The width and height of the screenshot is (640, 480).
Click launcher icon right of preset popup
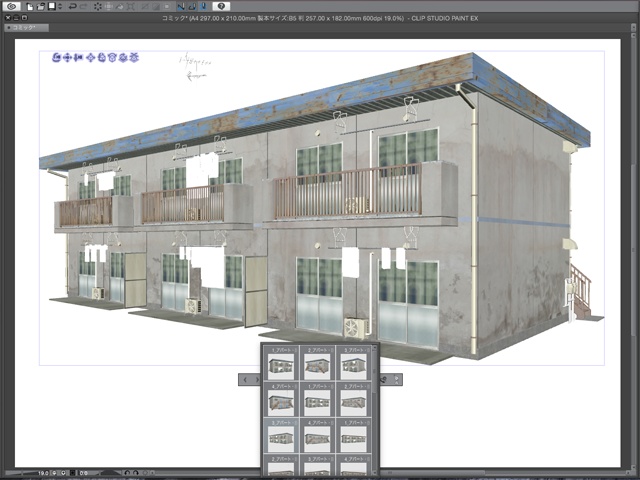click(x=384, y=380)
